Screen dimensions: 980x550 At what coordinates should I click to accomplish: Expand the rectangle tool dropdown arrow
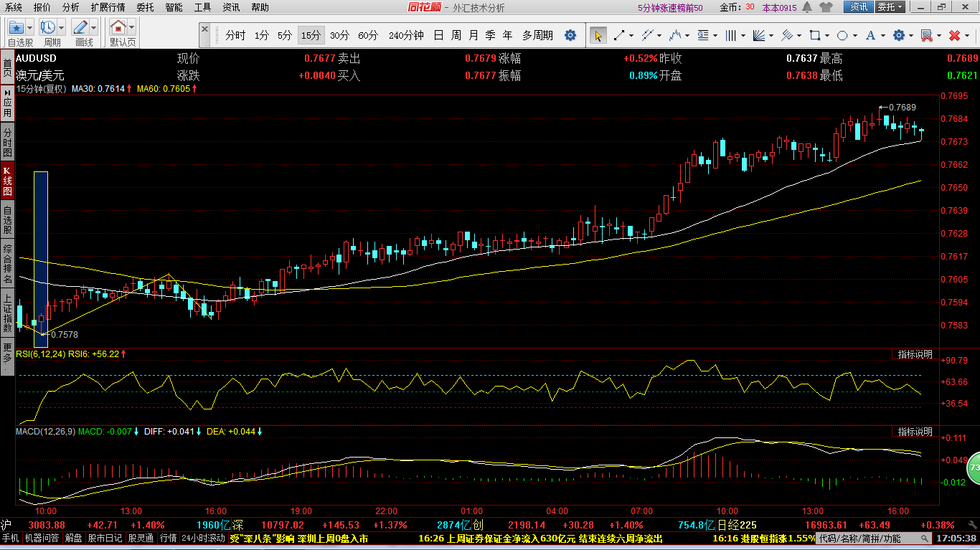(828, 35)
